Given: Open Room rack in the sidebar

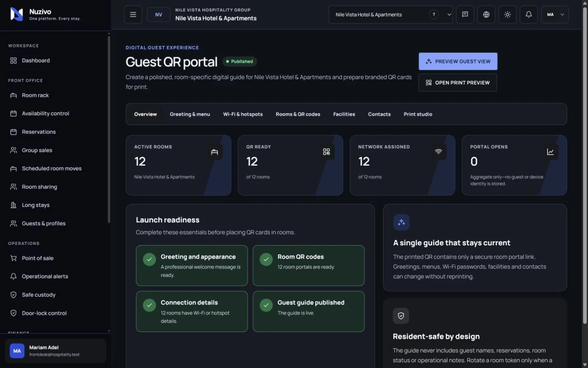Looking at the screenshot, I should click(55, 95).
